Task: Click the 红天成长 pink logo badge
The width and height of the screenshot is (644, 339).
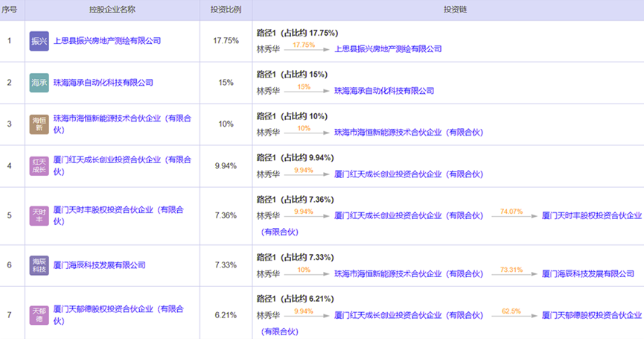Action: [39, 165]
